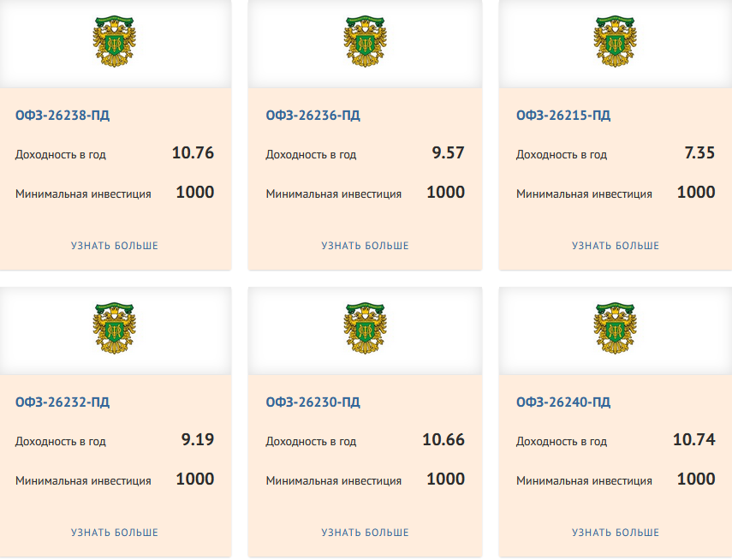Viewport: 732px width, 560px height.
Task: Select the emblem on the ОФЗ-26230-ПД card
Action: tap(365, 329)
